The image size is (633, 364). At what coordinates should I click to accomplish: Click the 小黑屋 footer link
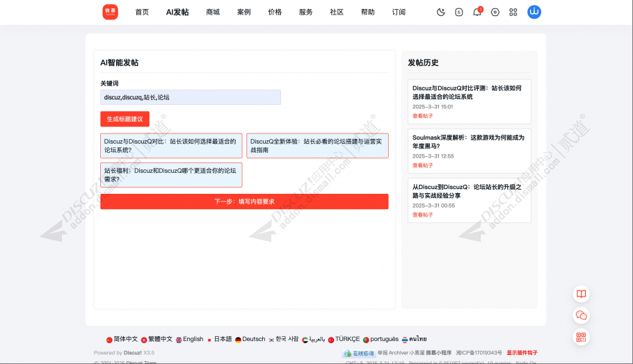417,353
